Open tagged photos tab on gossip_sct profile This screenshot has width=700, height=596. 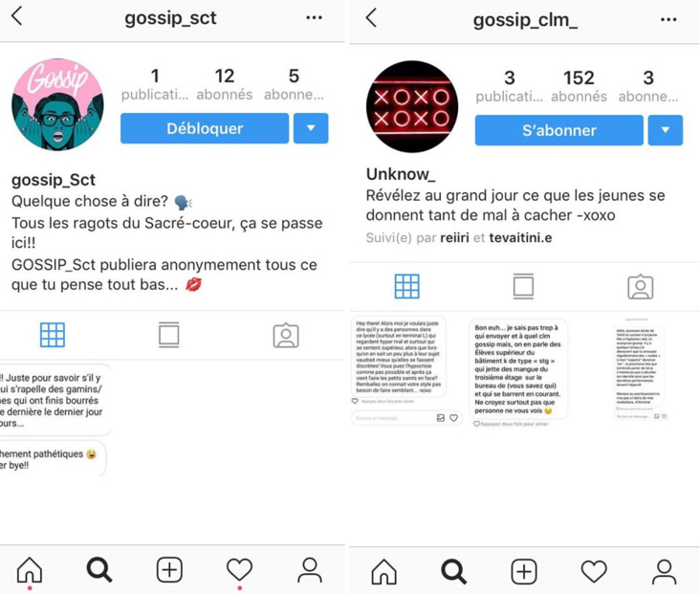pos(286,335)
